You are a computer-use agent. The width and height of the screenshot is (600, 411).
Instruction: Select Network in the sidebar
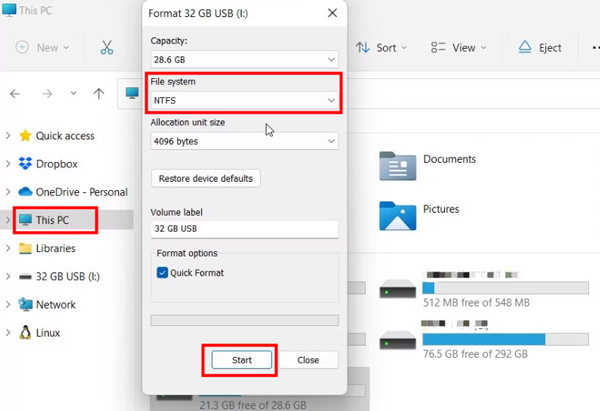coord(56,305)
